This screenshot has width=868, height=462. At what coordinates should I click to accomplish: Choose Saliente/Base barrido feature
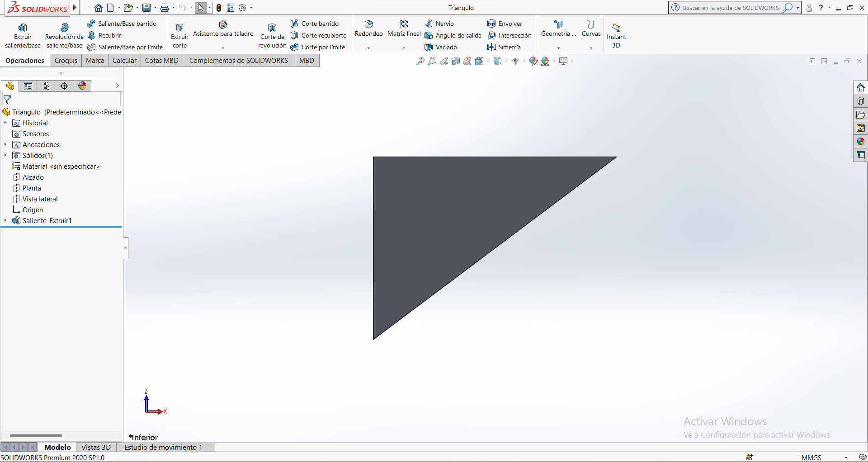click(122, 24)
